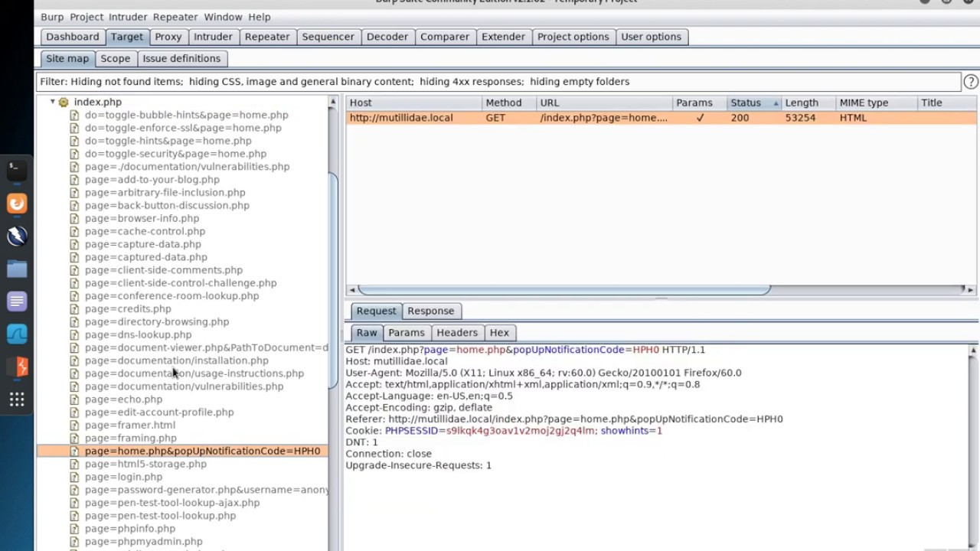Switch to the Intruder tab

213,37
